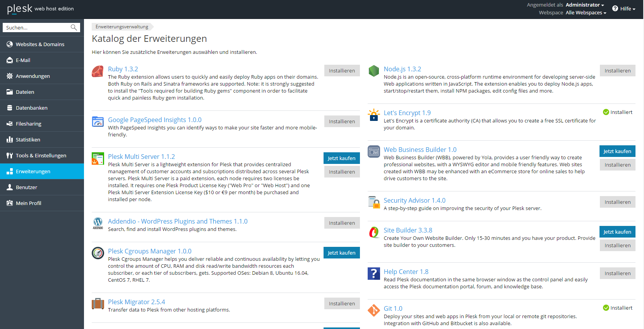The image size is (644, 329).
Task: Select Erweiterungen in sidebar
Action: click(42, 171)
